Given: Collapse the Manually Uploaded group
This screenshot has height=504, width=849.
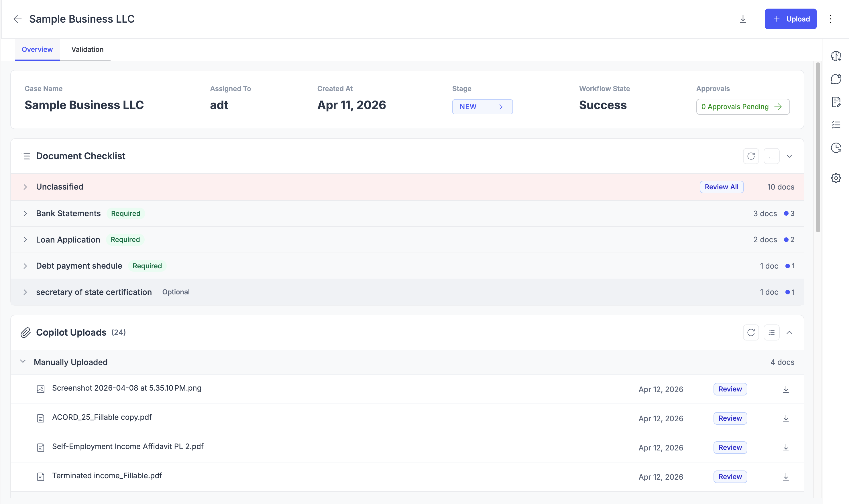Looking at the screenshot, I should (23, 362).
